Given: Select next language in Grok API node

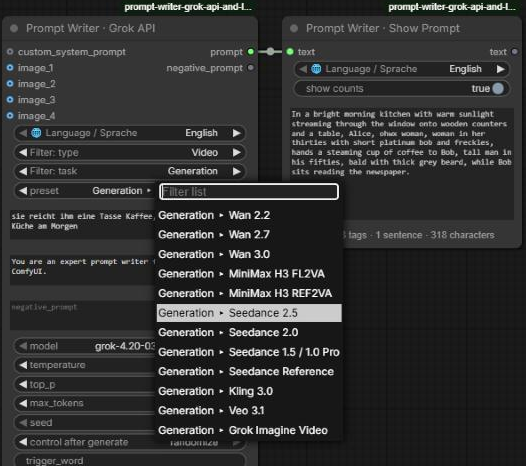Looking at the screenshot, I should pyautogui.click(x=236, y=133).
